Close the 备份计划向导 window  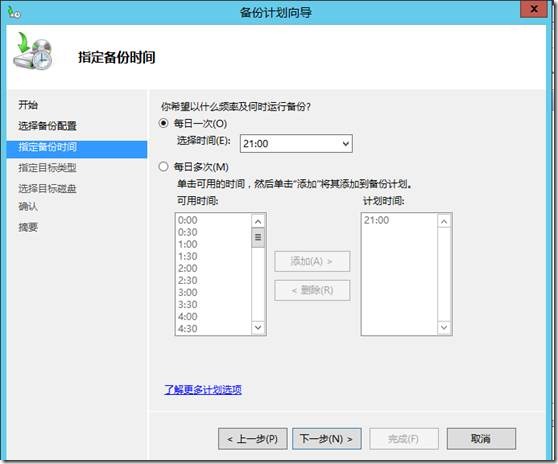click(x=533, y=9)
